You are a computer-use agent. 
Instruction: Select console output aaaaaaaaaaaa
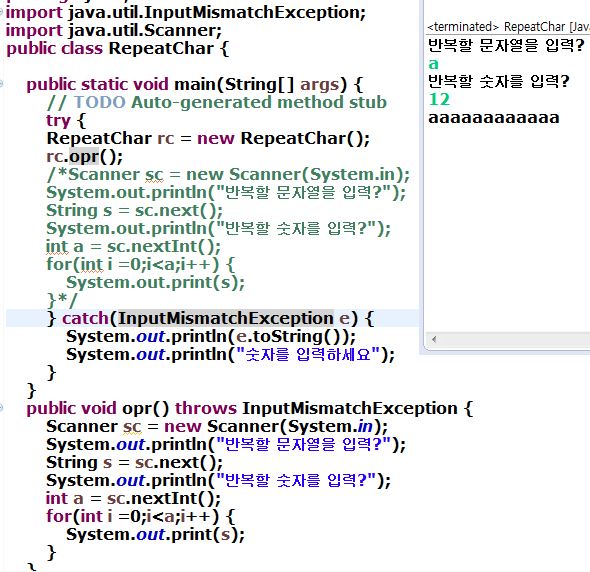[x=494, y=118]
